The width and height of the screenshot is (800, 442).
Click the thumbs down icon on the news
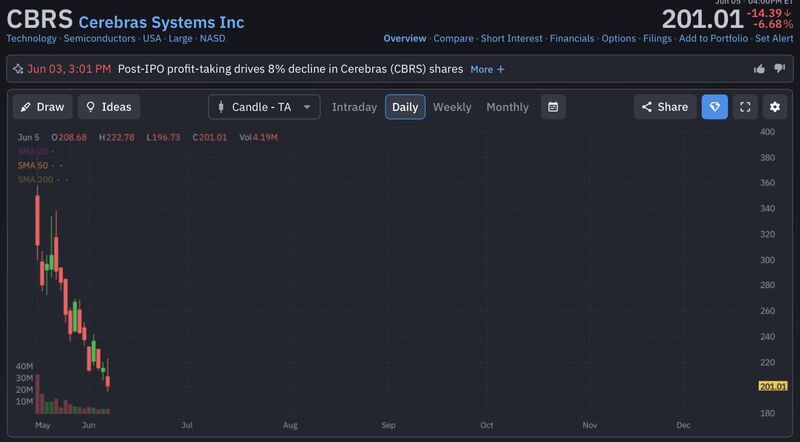pyautogui.click(x=780, y=68)
